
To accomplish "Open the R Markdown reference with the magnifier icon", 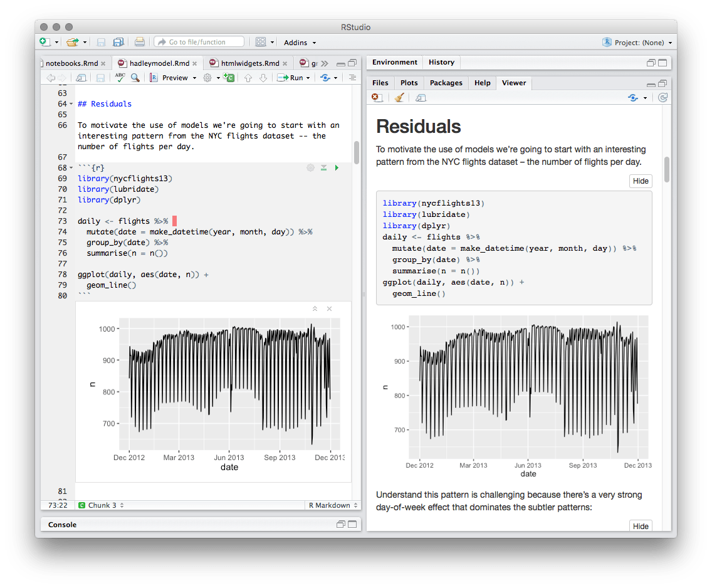I will click(x=134, y=77).
